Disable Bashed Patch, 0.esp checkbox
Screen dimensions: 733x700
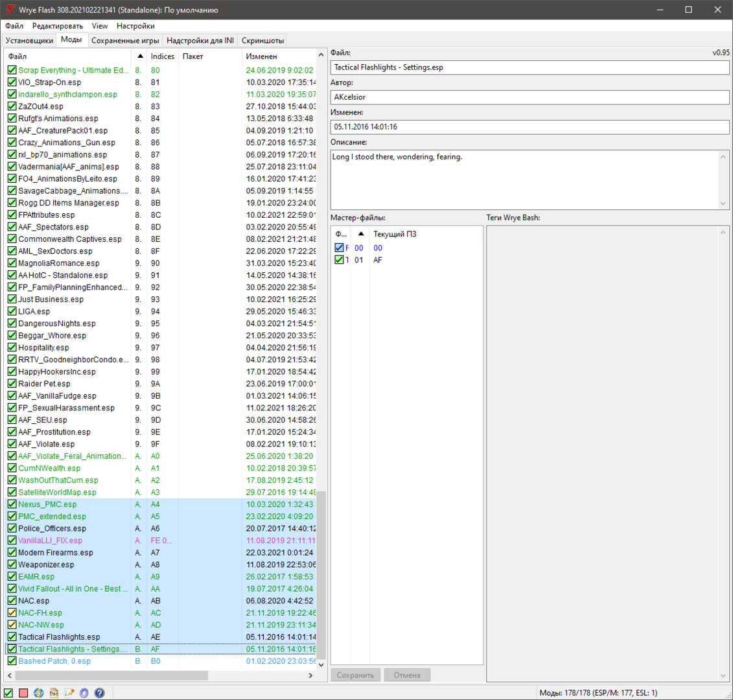(12, 661)
